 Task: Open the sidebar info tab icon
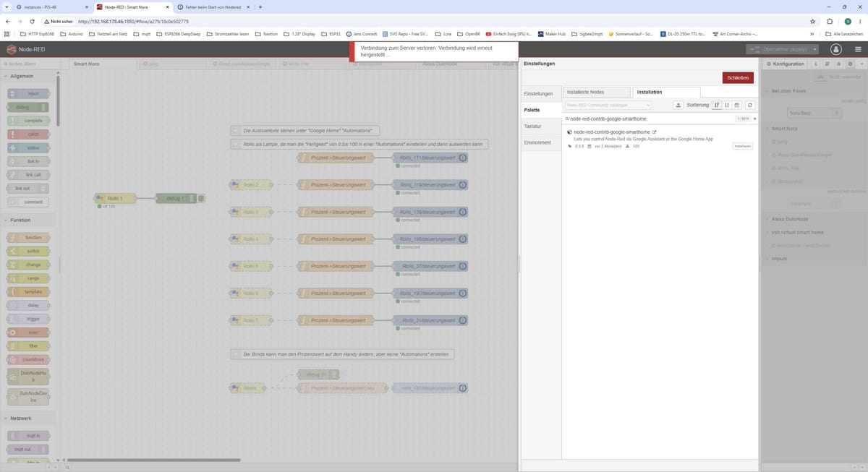(816, 64)
